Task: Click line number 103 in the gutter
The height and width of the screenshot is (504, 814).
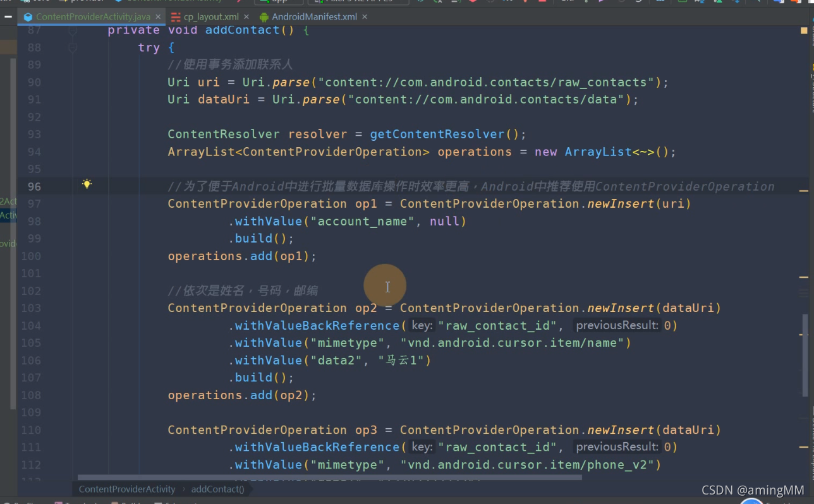Action: (x=31, y=308)
